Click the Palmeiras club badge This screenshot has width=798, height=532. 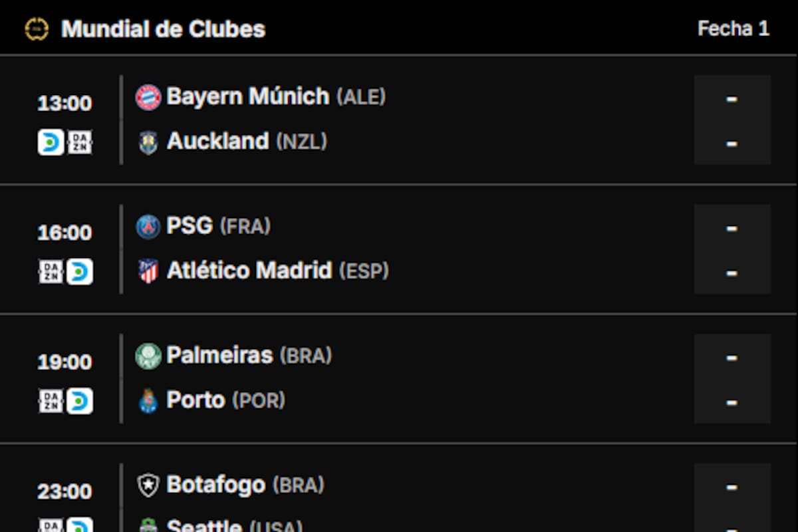pos(148,356)
